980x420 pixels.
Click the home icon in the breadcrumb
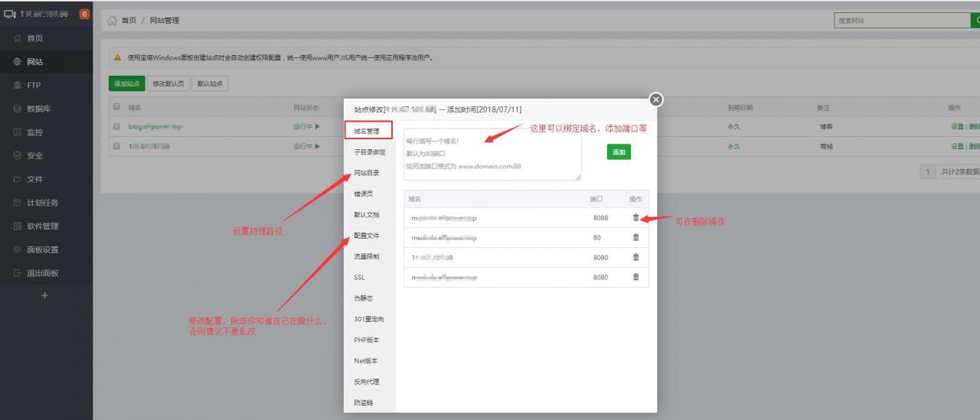[x=113, y=20]
